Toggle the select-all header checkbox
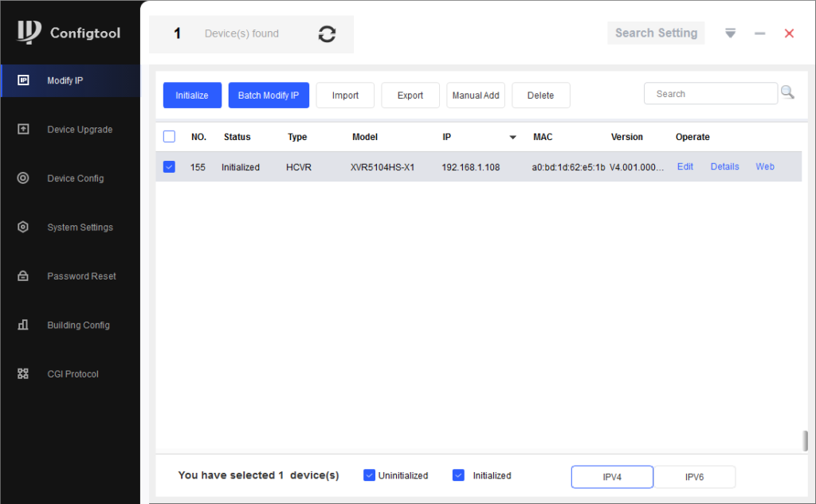This screenshot has height=504, width=816. [x=169, y=137]
